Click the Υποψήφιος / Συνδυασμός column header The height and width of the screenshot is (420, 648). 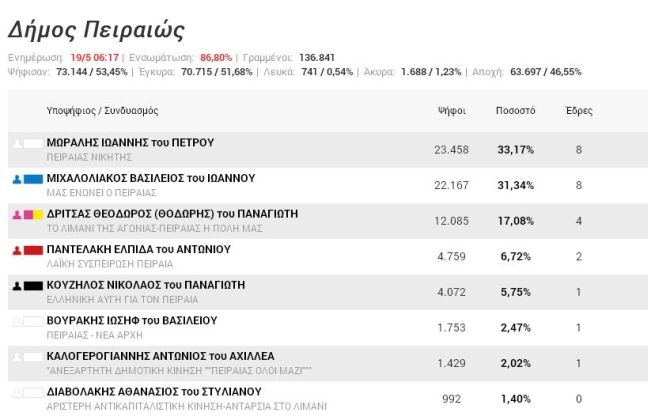click(x=102, y=110)
